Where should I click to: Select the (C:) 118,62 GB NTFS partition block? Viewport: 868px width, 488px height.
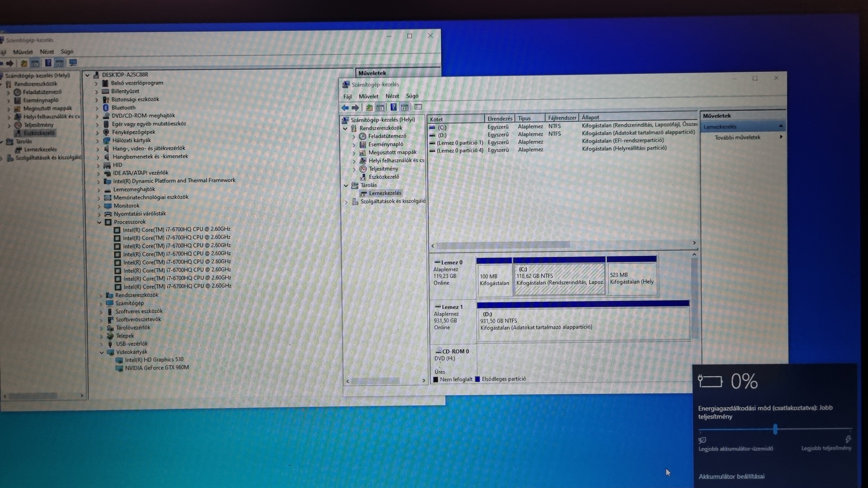click(x=559, y=279)
